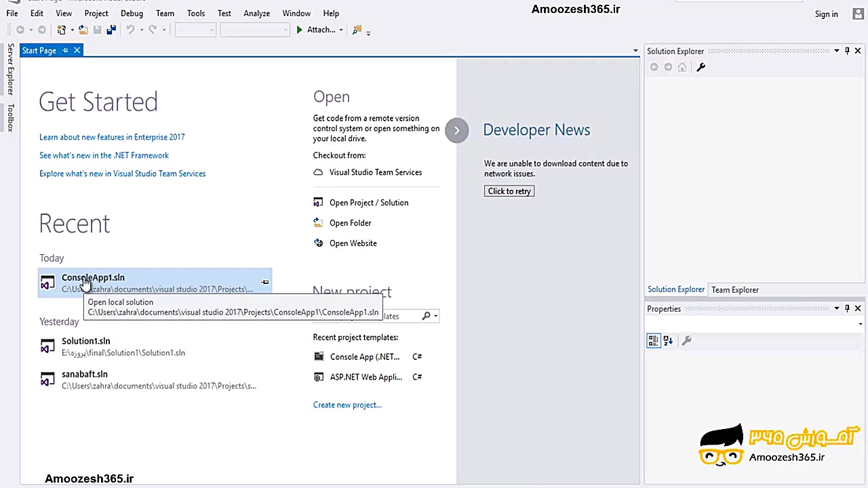Open the project template search options dropdown
Viewport: 868px width, 488px height.
[x=435, y=317]
